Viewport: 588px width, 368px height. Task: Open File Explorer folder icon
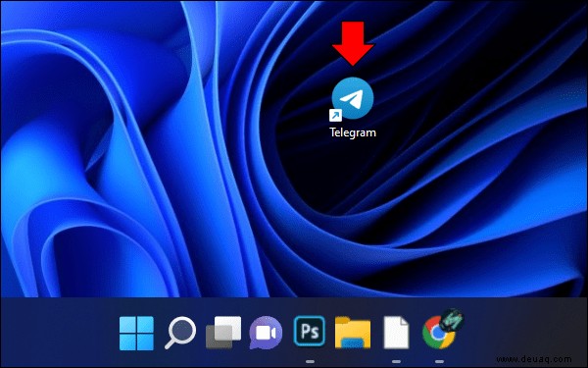pos(353,333)
